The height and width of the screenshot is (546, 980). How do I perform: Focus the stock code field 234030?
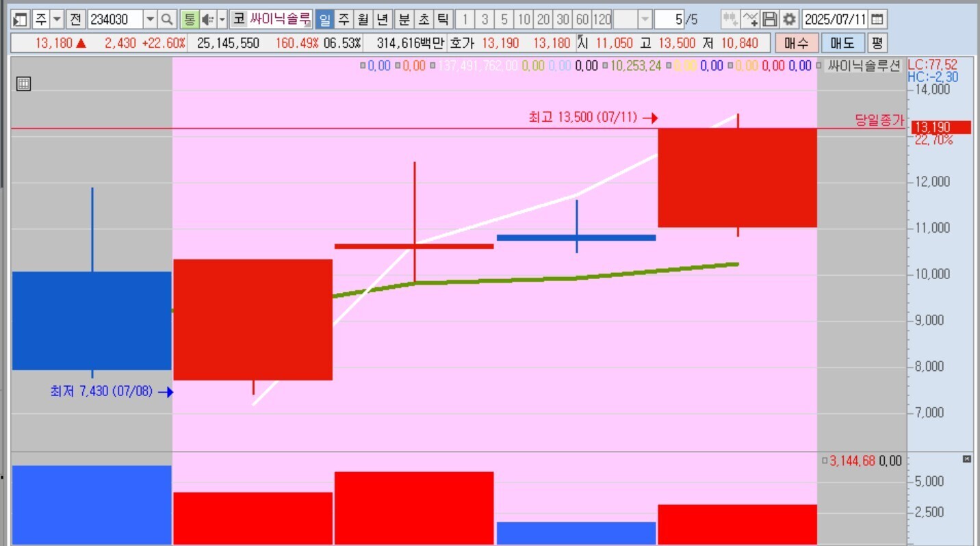[115, 19]
